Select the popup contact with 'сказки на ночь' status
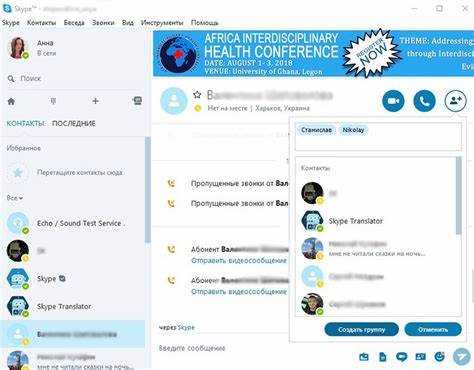The height and width of the screenshot is (370, 474). 376,249
